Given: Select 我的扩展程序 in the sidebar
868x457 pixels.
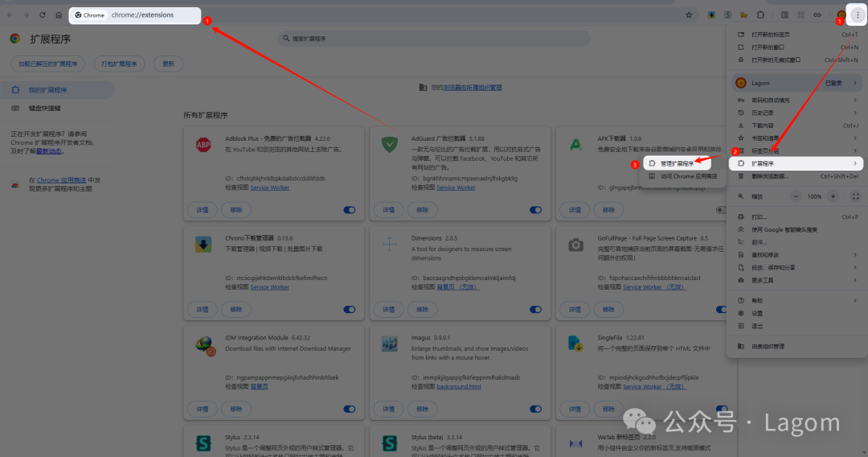Looking at the screenshot, I should coord(56,90).
